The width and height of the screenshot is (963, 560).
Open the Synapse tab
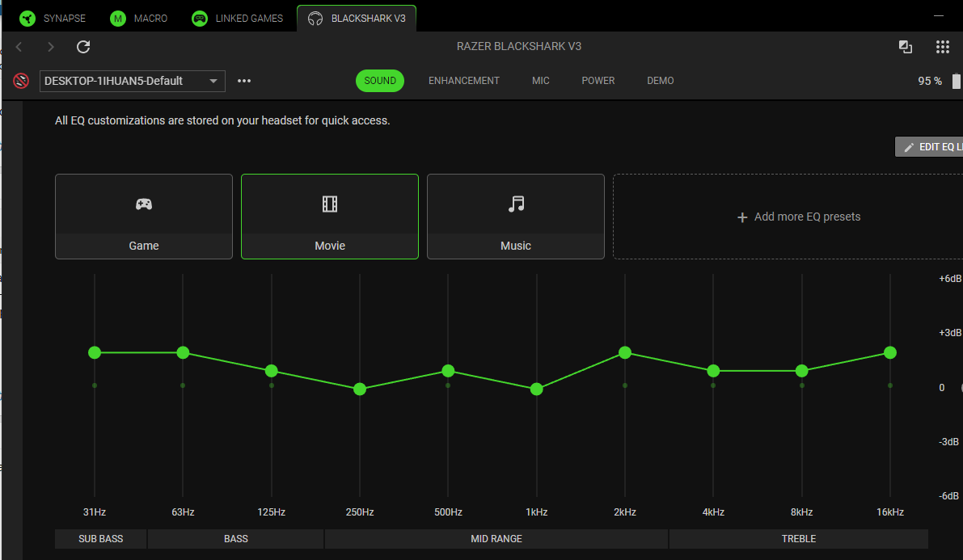(53, 19)
